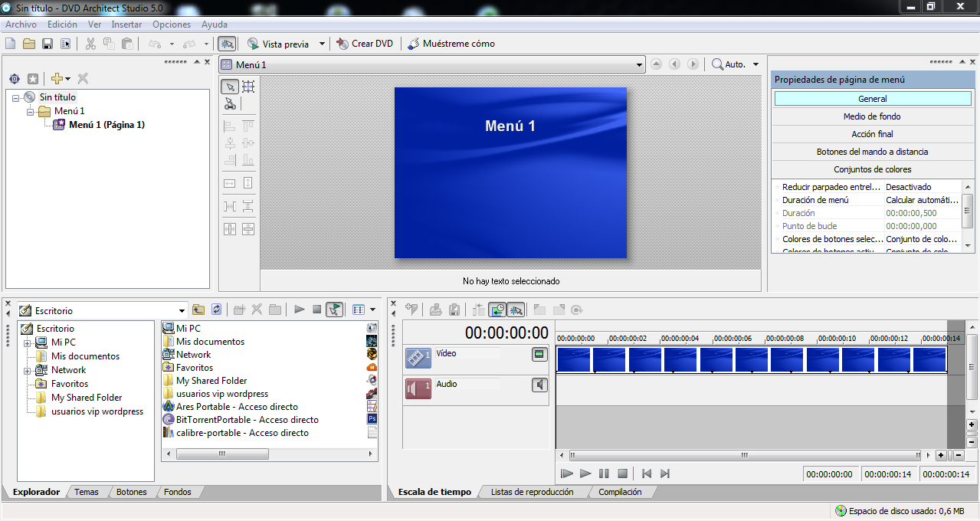980x521 pixels.
Task: Open the yellow plus insert dropdown
Action: point(61,79)
